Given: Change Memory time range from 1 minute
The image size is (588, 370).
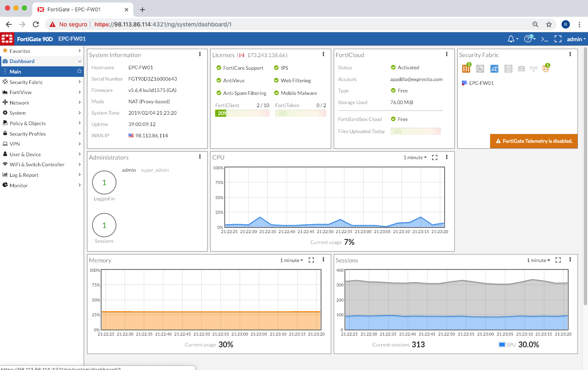Looking at the screenshot, I should [292, 260].
